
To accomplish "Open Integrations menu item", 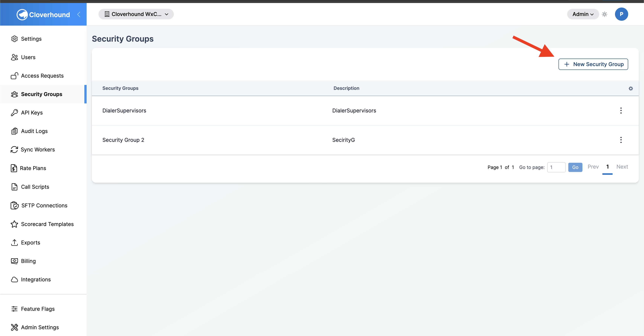I will [x=43, y=279].
